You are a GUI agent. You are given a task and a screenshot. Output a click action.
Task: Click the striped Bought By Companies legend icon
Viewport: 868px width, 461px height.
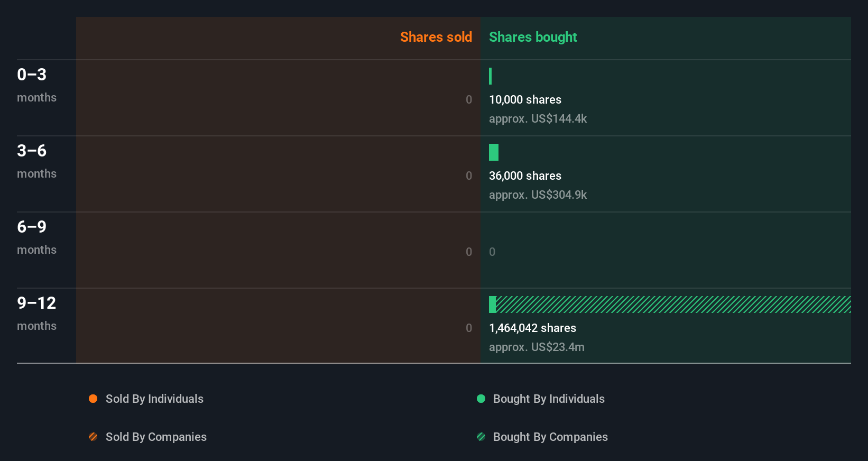click(x=481, y=437)
